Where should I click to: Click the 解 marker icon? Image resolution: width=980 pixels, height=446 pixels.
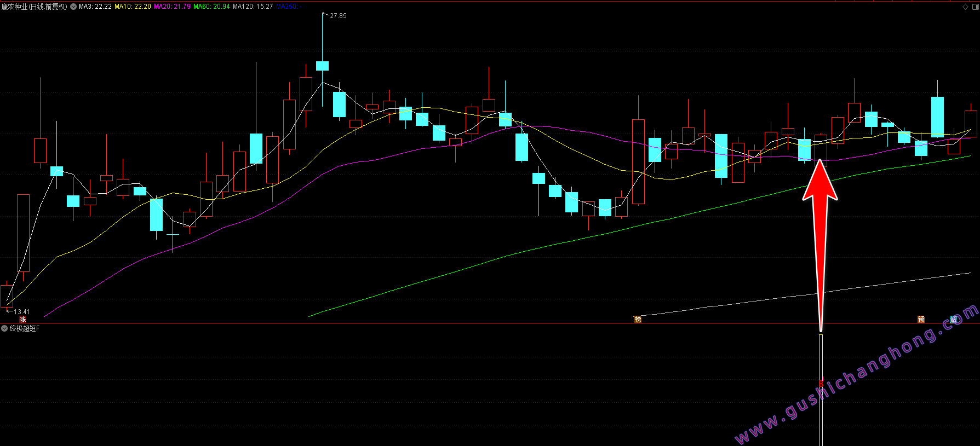(x=954, y=320)
